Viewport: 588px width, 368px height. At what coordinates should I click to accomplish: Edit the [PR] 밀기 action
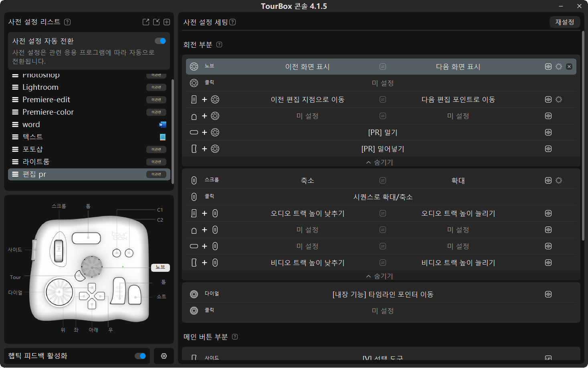383,132
